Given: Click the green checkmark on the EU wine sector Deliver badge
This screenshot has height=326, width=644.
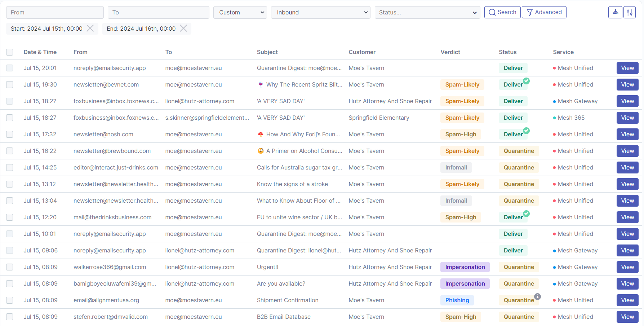Looking at the screenshot, I should [x=527, y=213].
